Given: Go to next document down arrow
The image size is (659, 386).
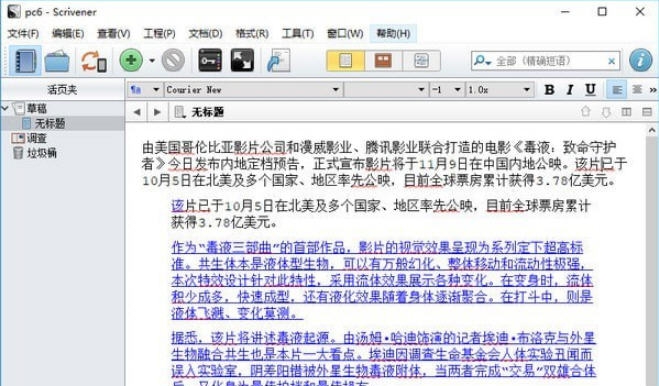Looking at the screenshot, I should point(606,112).
